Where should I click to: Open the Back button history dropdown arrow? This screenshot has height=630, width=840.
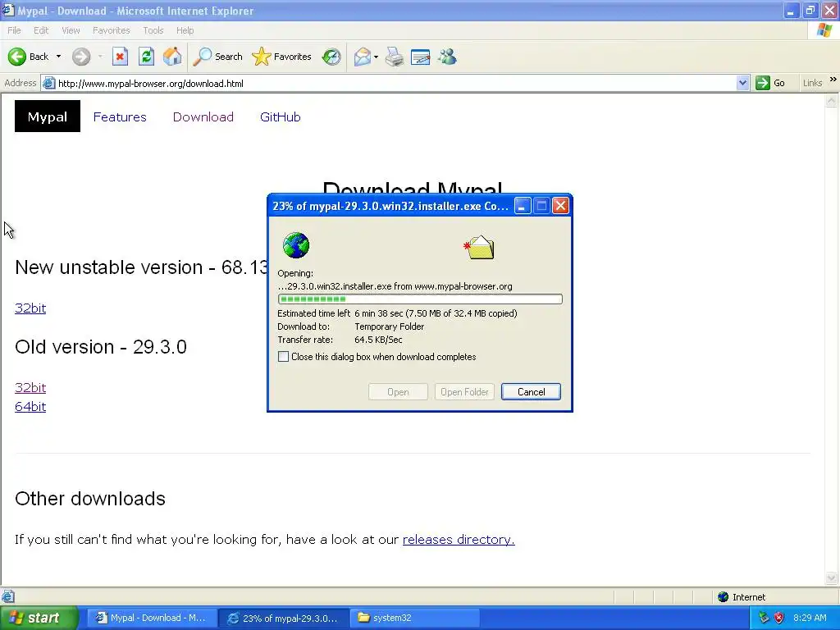[x=58, y=57]
